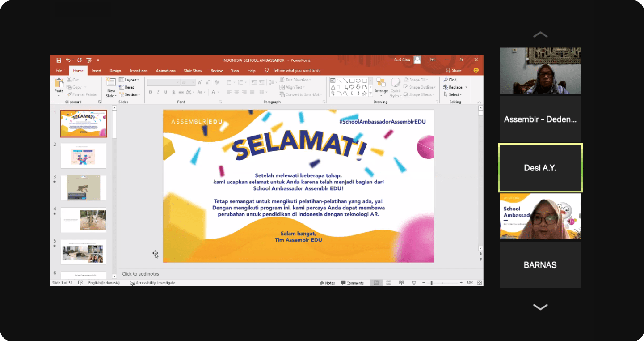Click the Quick Styles icon
The height and width of the screenshot is (341, 644).
[396, 87]
